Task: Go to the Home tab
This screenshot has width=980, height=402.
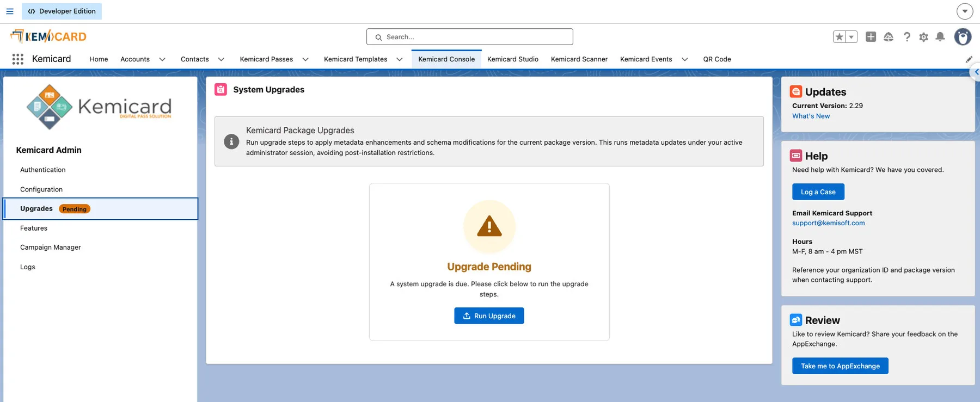Action: 99,59
